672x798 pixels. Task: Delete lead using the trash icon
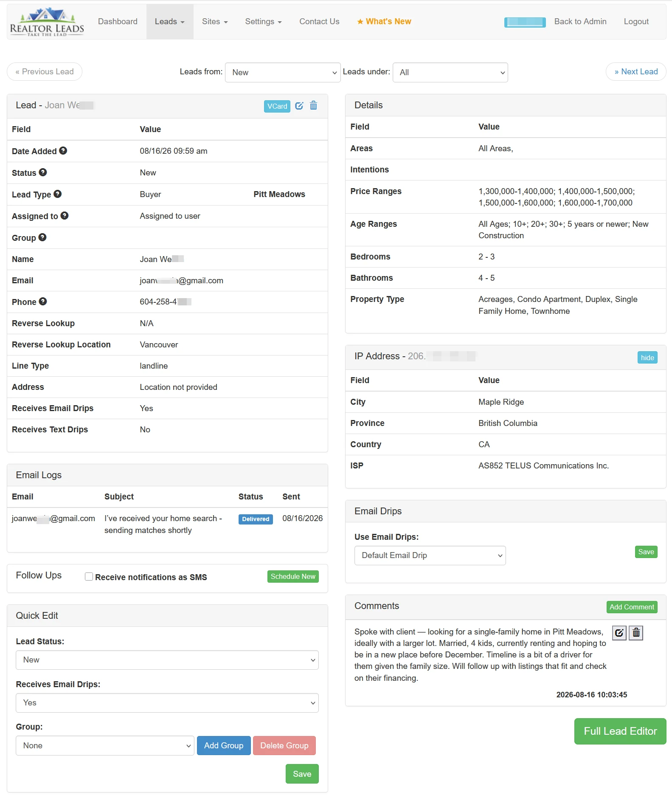(x=313, y=106)
